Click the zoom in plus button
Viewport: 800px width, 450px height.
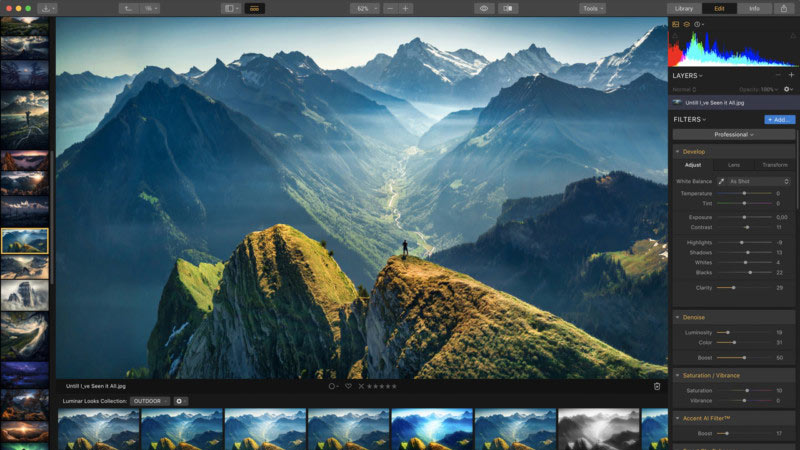click(405, 8)
